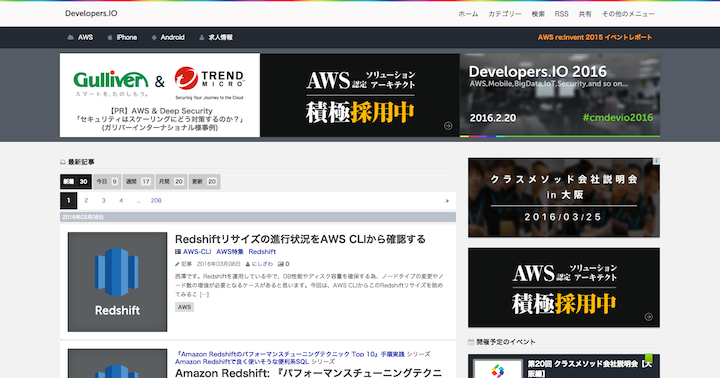Image resolution: width=720 pixels, height=378 pixels.
Task: Click the arrow icon on sidebar AWS recruiting ad
Action: coord(648,317)
